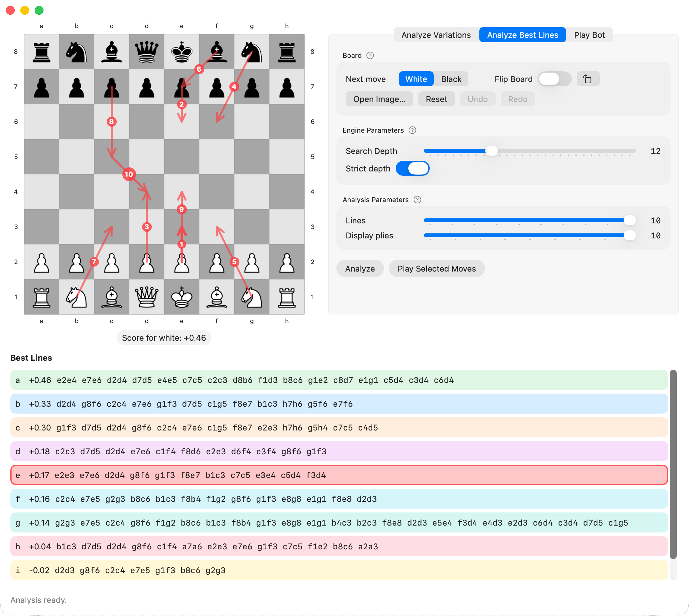Open the Play Bot tab
689x616 pixels.
[x=589, y=35]
